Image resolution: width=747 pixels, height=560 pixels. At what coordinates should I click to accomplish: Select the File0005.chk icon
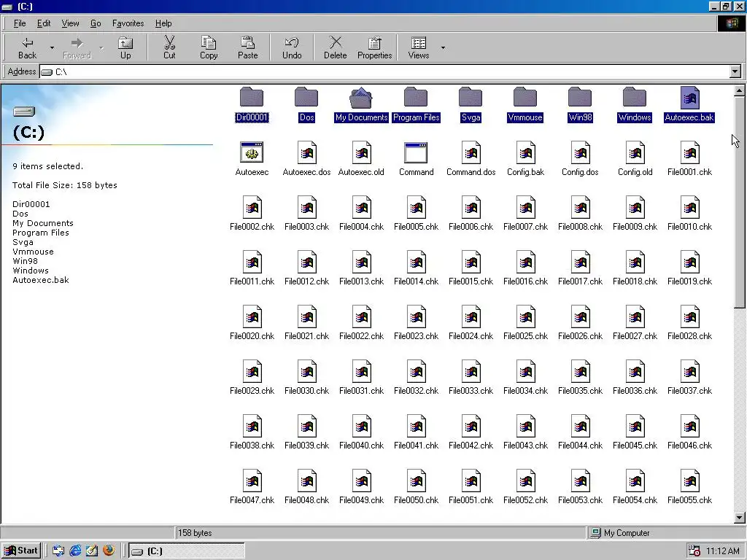pos(417,207)
